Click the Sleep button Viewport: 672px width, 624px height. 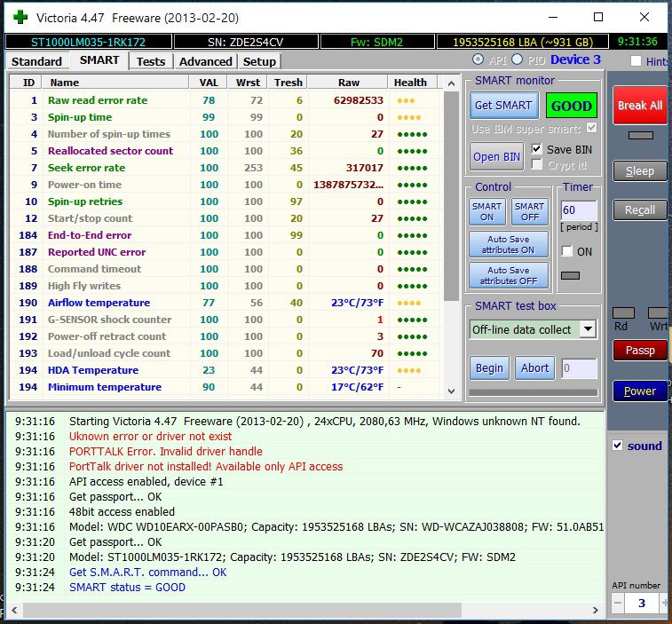(640, 171)
